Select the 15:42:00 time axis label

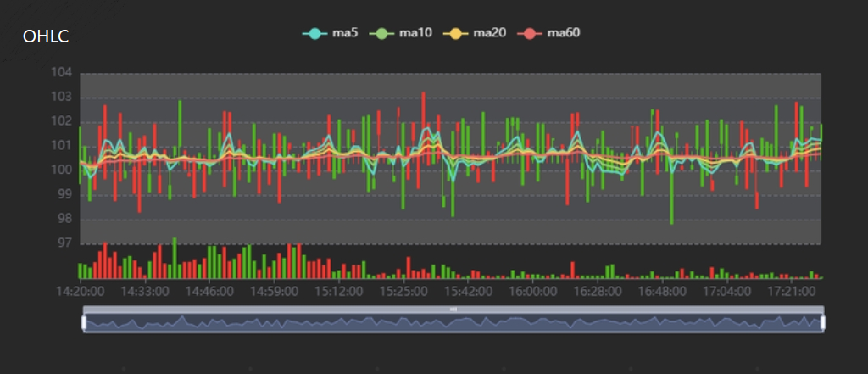point(468,291)
